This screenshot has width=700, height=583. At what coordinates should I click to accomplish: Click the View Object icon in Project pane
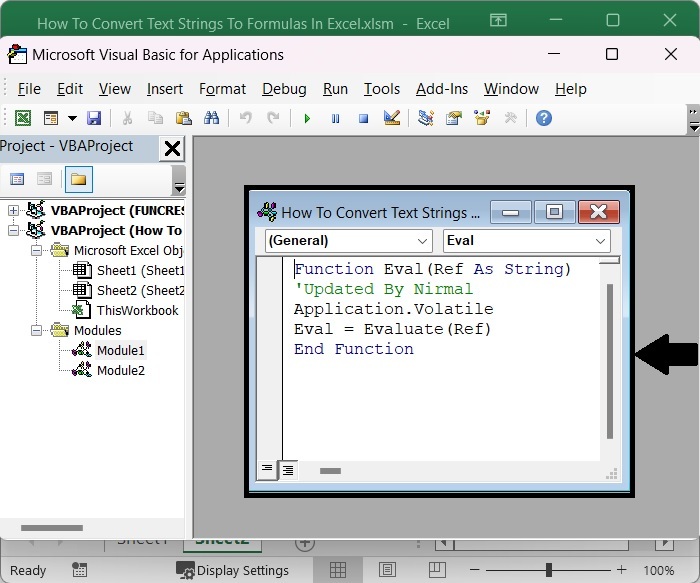click(x=44, y=179)
